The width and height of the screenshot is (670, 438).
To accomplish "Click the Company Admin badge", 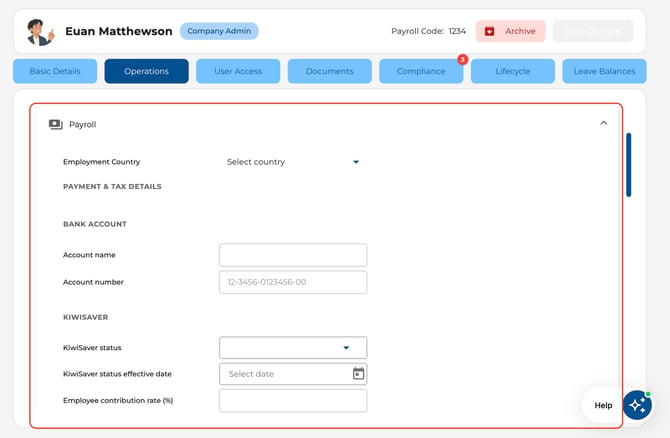I will (219, 31).
